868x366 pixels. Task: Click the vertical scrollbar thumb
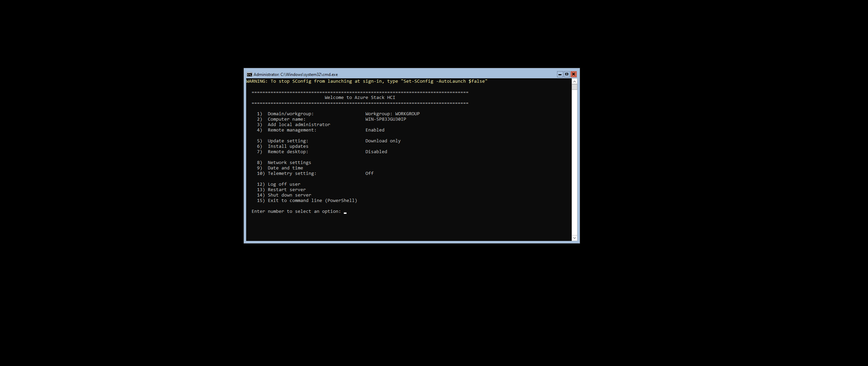tap(574, 87)
